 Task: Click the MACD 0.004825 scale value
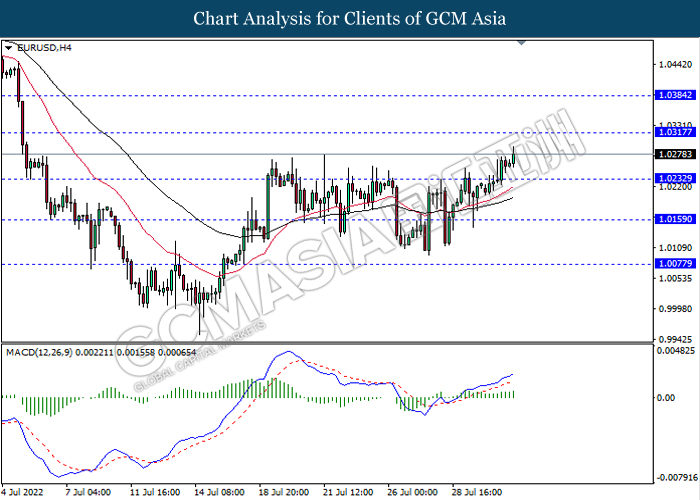click(675, 350)
